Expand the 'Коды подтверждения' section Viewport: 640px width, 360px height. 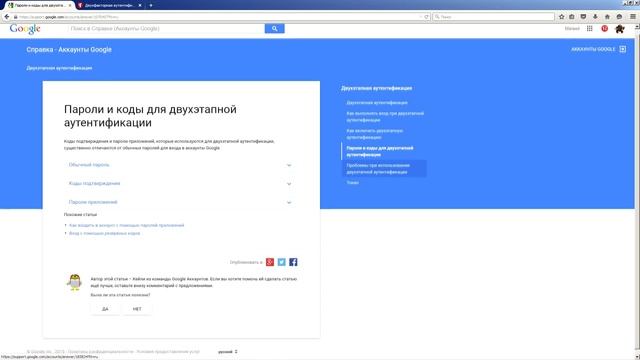point(180,184)
